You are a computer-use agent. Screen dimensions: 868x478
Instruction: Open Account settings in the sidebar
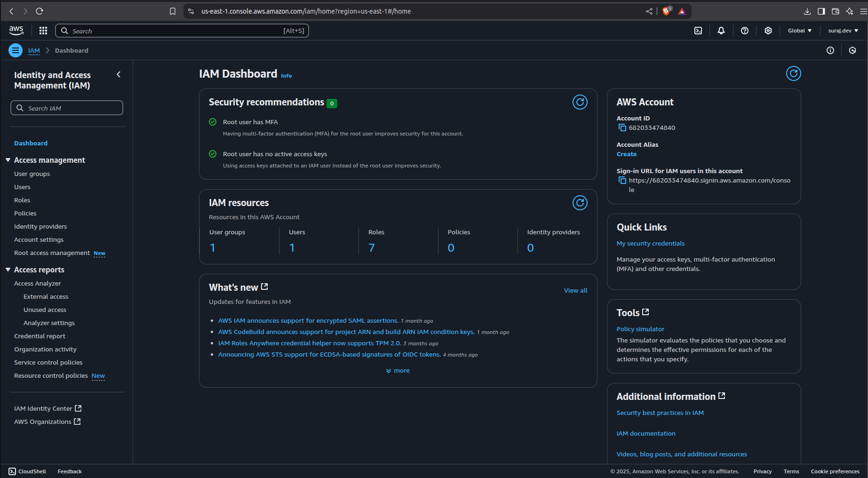pyautogui.click(x=39, y=239)
